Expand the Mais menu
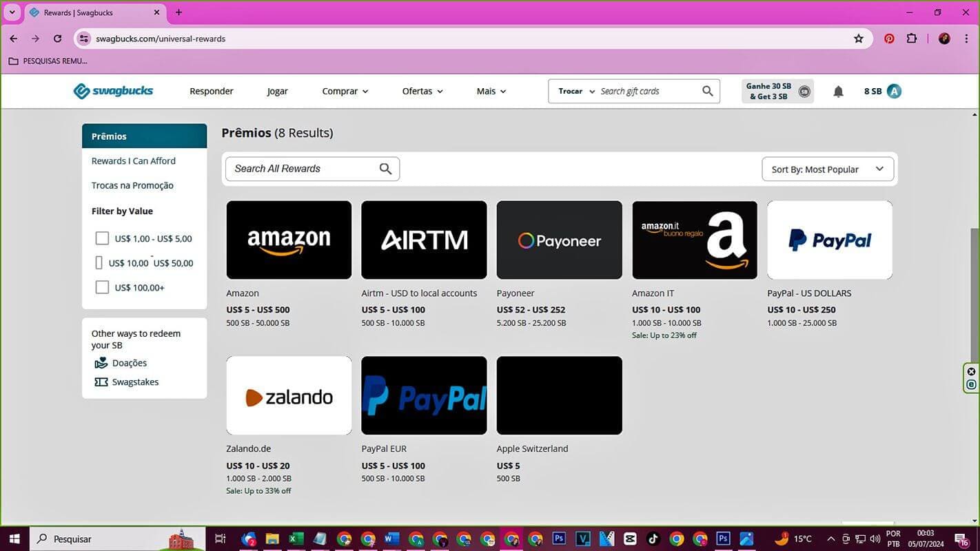The width and height of the screenshot is (980, 551). coord(491,91)
